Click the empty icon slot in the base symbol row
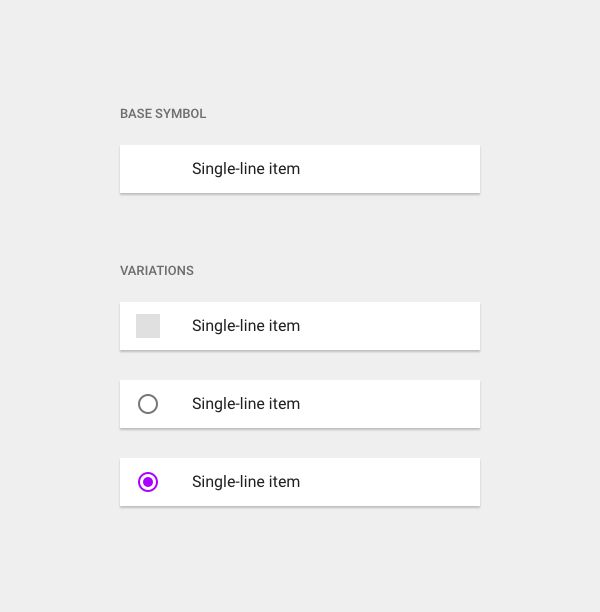 [x=148, y=169]
